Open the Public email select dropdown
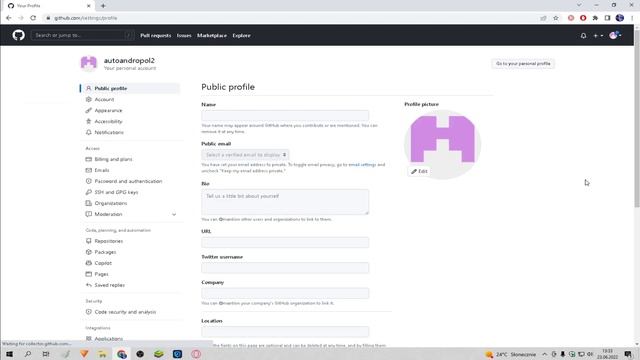640x360 pixels. pyautogui.click(x=245, y=155)
